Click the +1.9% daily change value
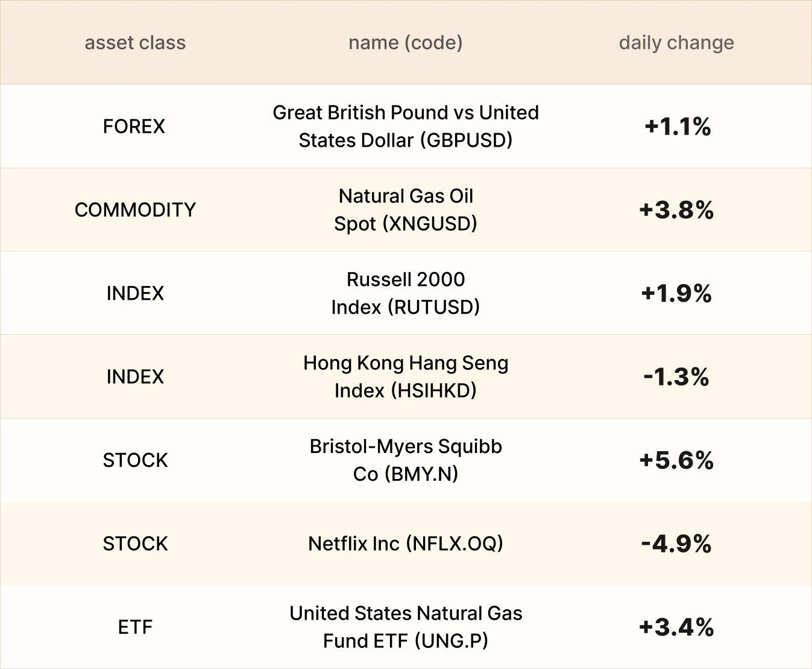Screen dimensions: 812x669 (676, 294)
